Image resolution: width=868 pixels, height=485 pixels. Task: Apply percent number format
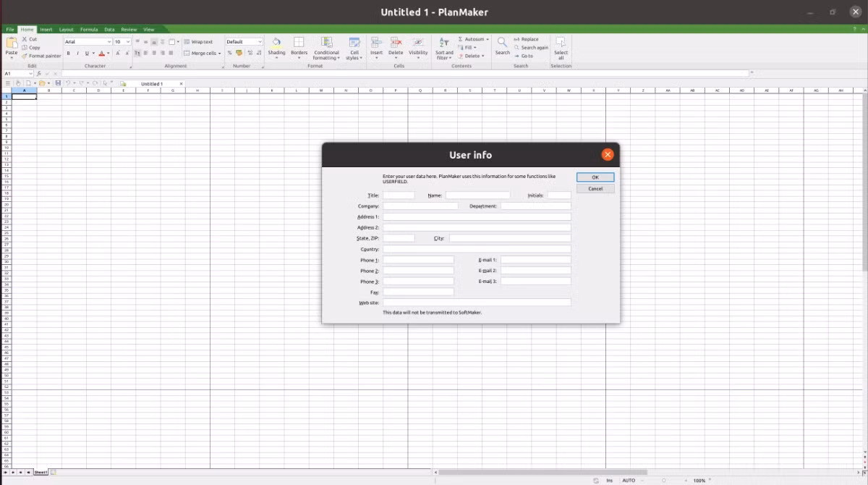(x=229, y=53)
